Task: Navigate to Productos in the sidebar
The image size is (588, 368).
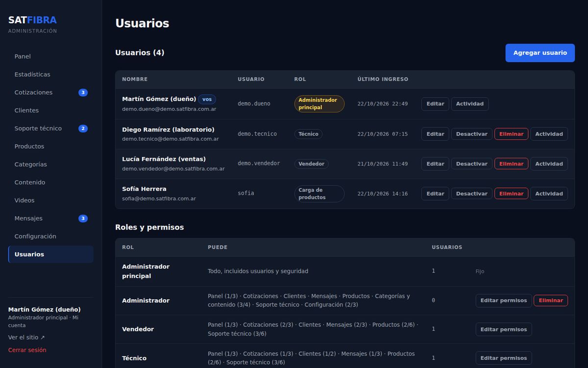Action: click(50, 146)
